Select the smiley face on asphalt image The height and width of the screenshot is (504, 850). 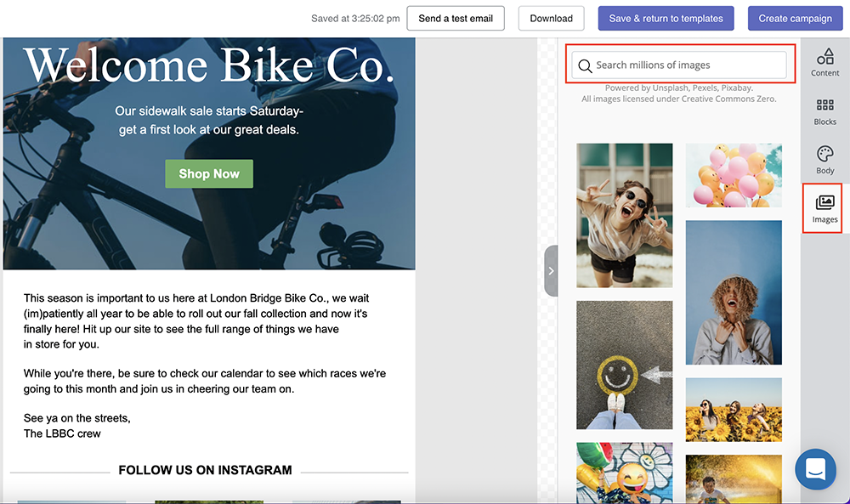click(x=625, y=365)
